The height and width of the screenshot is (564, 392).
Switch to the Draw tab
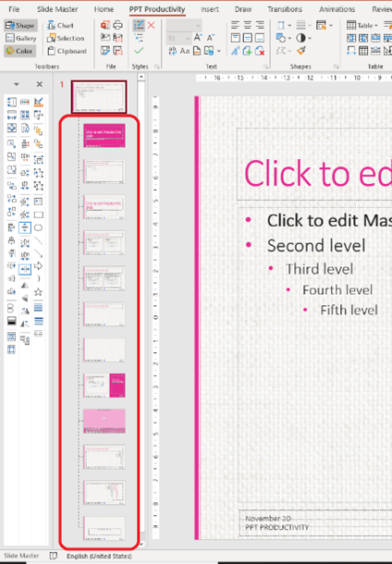point(243,9)
